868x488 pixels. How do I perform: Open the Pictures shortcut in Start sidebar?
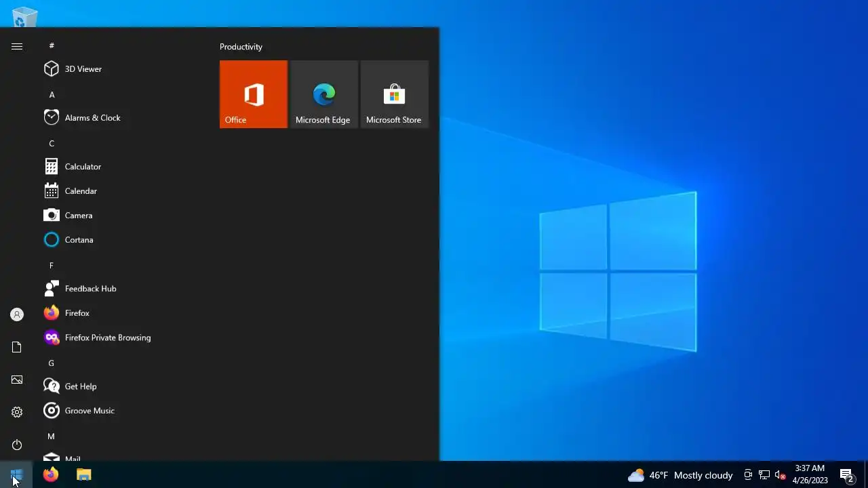17,380
